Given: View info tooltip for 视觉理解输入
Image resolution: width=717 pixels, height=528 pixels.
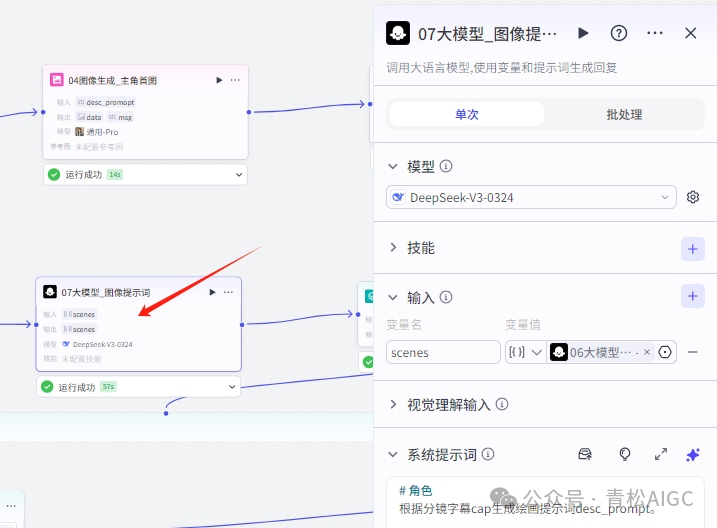Looking at the screenshot, I should point(502,404).
